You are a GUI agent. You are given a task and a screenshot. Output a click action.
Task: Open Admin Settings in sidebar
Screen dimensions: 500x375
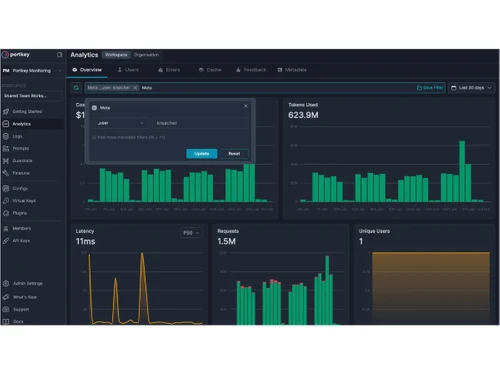point(32,283)
